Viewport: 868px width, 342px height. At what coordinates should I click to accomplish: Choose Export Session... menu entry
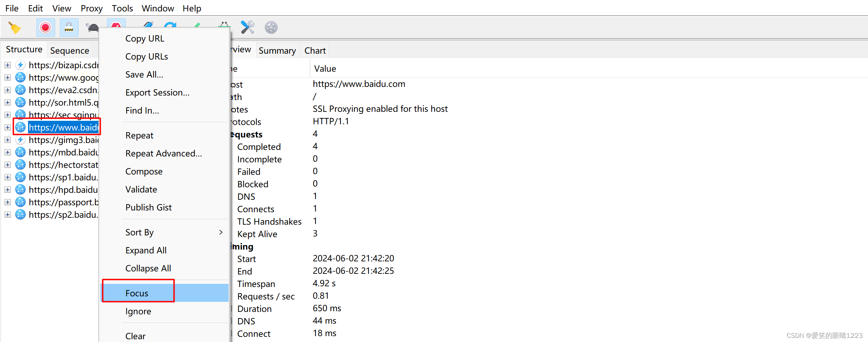click(x=164, y=92)
